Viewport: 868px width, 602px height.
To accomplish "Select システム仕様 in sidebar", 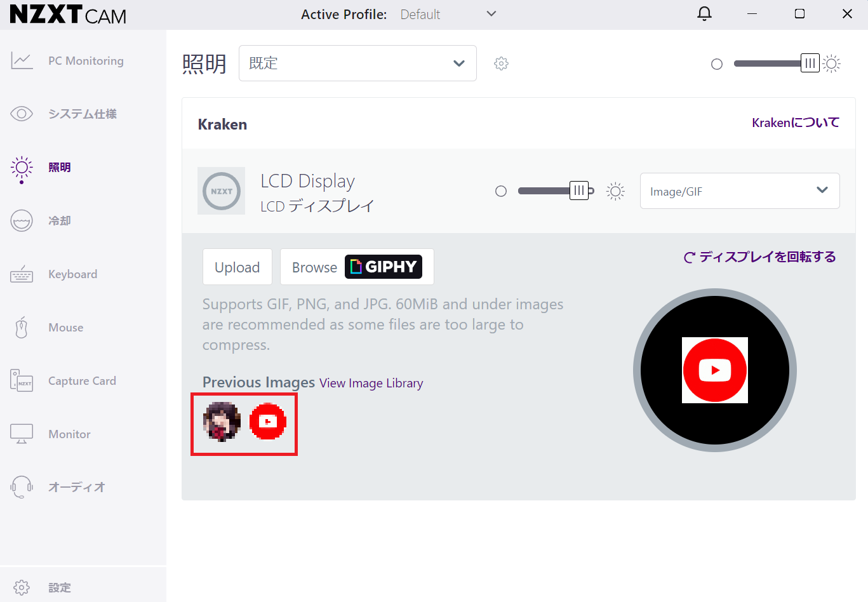I will coord(83,114).
